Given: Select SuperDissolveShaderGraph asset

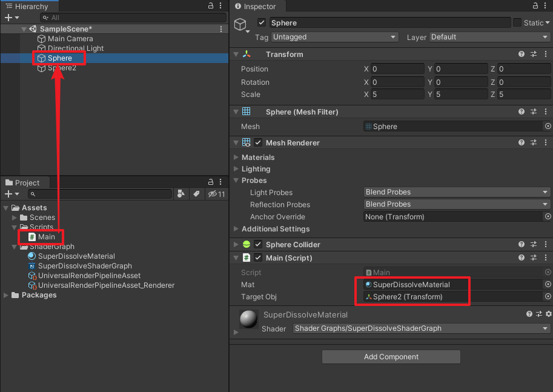Looking at the screenshot, I should [x=80, y=266].
